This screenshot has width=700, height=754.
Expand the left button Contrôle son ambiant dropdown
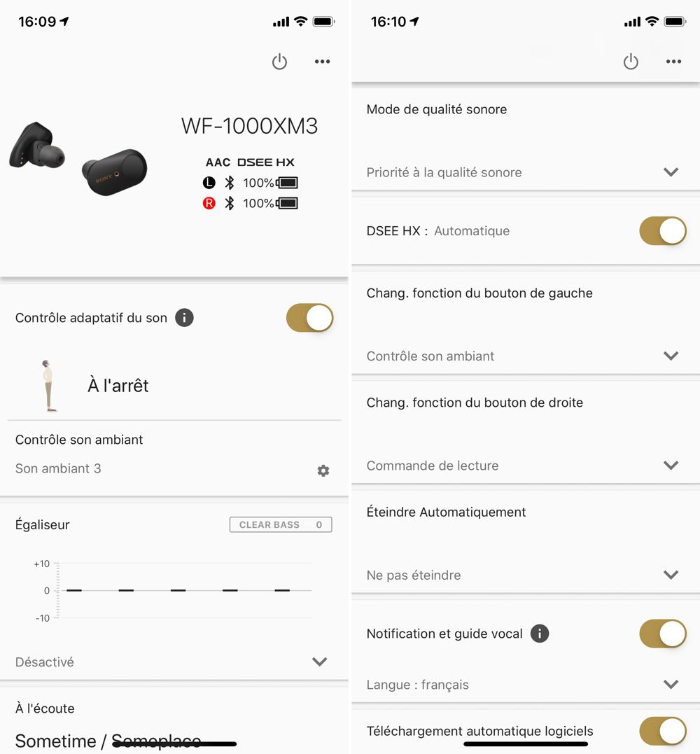click(x=526, y=356)
